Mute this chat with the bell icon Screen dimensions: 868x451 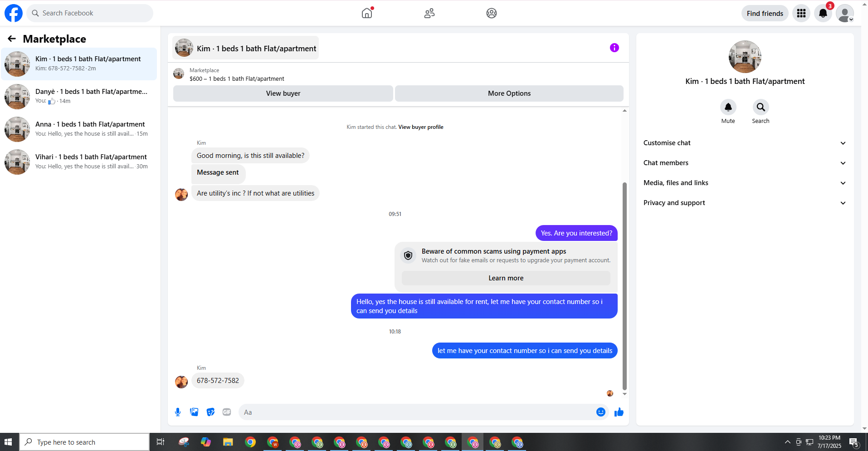(728, 107)
